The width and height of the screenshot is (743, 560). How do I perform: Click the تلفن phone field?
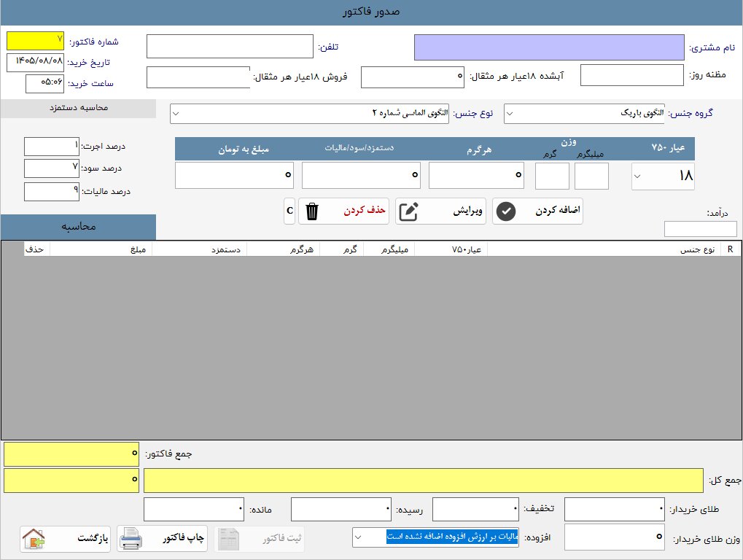230,47
